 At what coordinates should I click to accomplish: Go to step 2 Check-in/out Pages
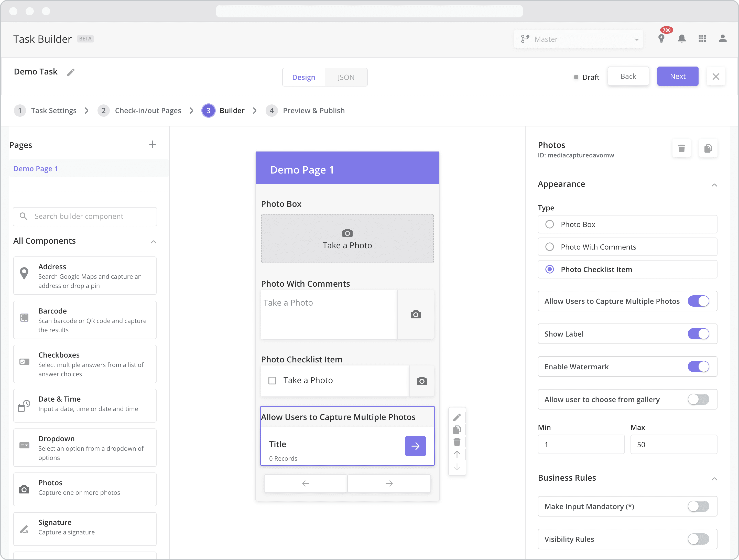[139, 111]
